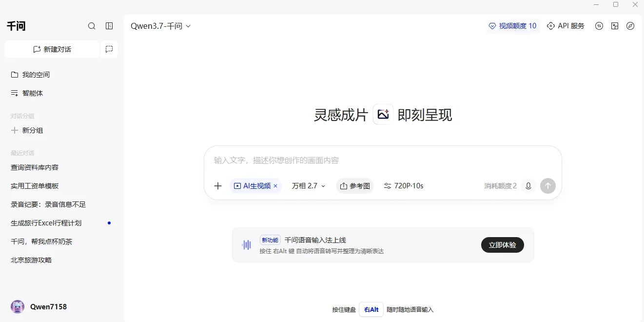Click the send arrow button
The image size is (644, 322).
click(548, 186)
